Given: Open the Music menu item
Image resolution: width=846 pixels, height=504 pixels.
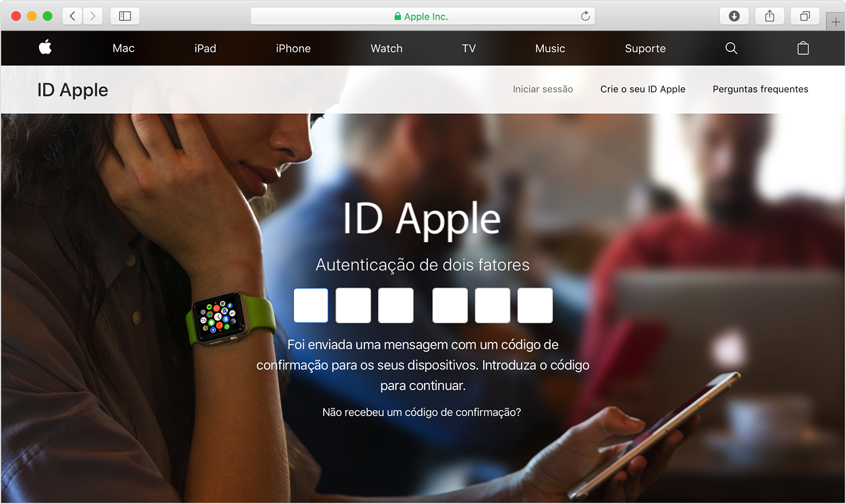Looking at the screenshot, I should [x=550, y=48].
